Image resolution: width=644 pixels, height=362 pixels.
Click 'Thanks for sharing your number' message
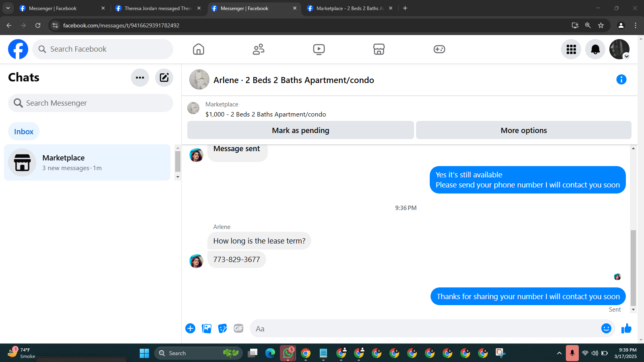[528, 296]
